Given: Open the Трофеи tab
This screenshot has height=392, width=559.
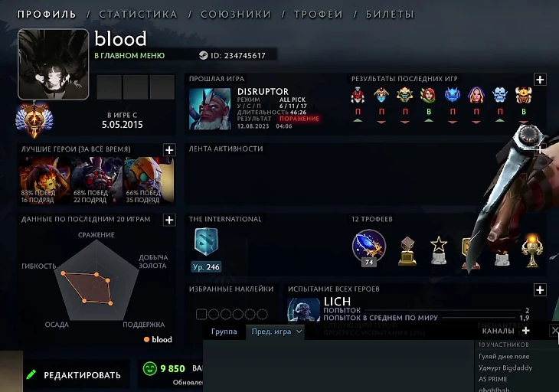Looking at the screenshot, I should click(319, 15).
